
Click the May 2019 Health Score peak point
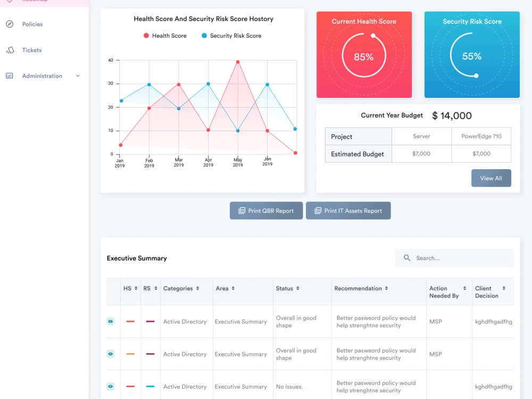tap(238, 62)
